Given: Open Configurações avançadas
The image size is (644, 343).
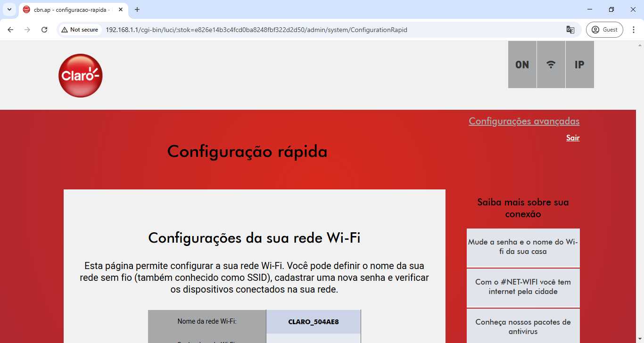Looking at the screenshot, I should click(524, 121).
